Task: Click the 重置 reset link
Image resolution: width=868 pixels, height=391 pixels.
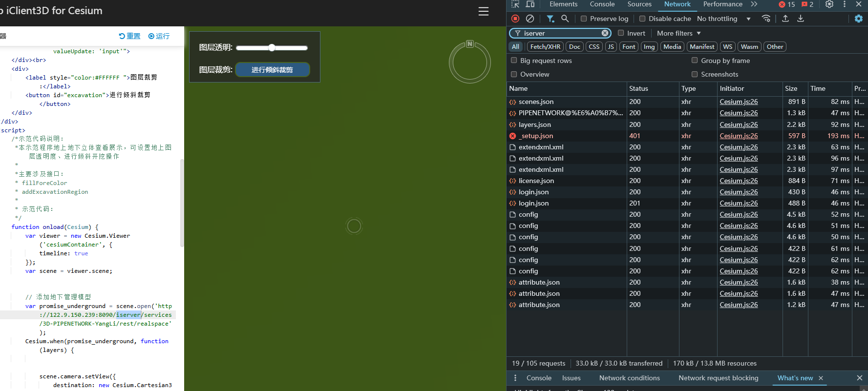Action: [129, 36]
